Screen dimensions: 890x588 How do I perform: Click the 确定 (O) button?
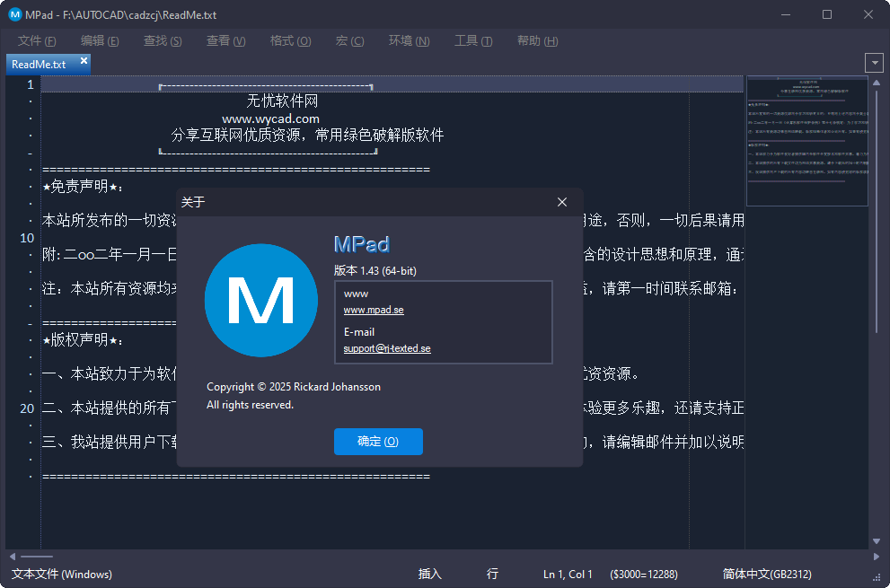coord(378,442)
